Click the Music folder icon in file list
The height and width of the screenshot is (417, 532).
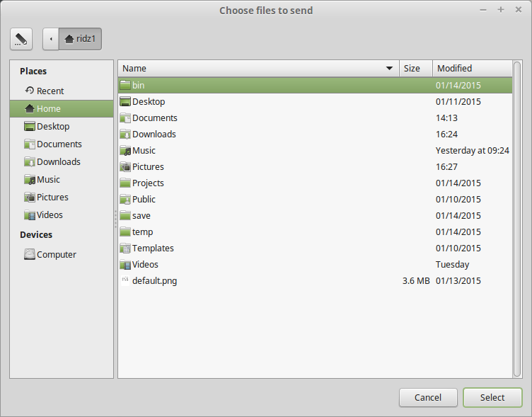click(x=125, y=150)
